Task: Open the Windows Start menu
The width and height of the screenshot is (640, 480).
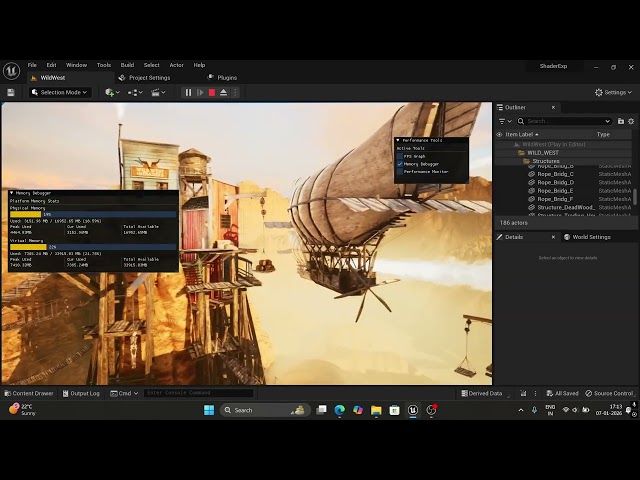Action: [209, 410]
